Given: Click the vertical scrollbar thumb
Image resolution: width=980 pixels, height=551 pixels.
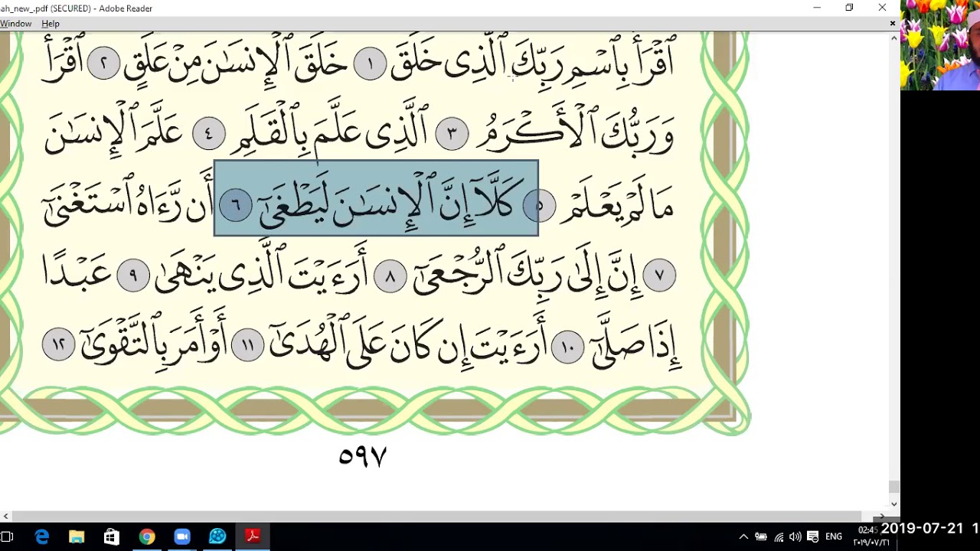Looking at the screenshot, I should tap(894, 487).
